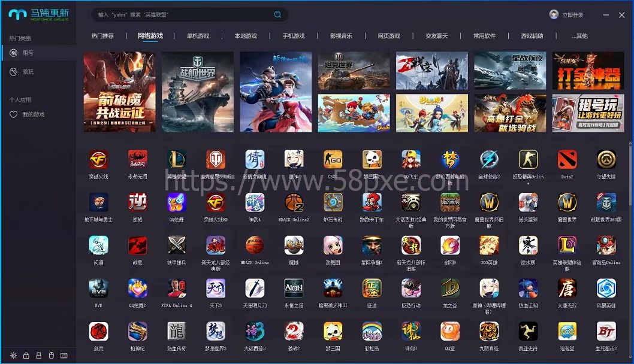Viewport: 634px width, 364px height.
Task: Click the 立即登录 login link
Action: [573, 15]
